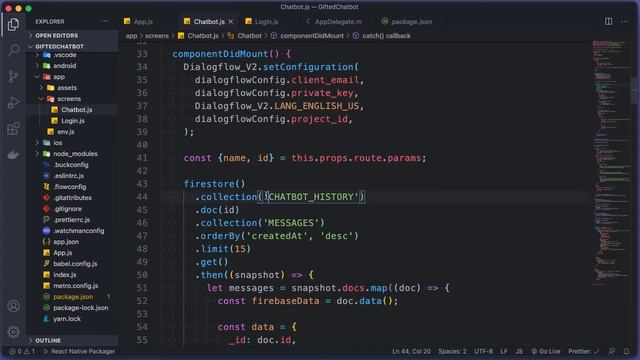The image size is (640, 360).
Task: Click the notifications bell in the status bar
Action: [627, 351]
